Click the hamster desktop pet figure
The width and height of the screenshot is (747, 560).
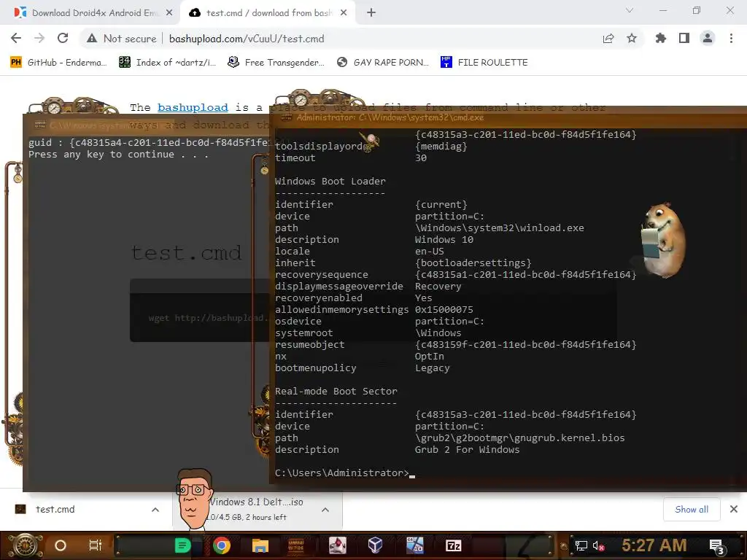click(664, 241)
